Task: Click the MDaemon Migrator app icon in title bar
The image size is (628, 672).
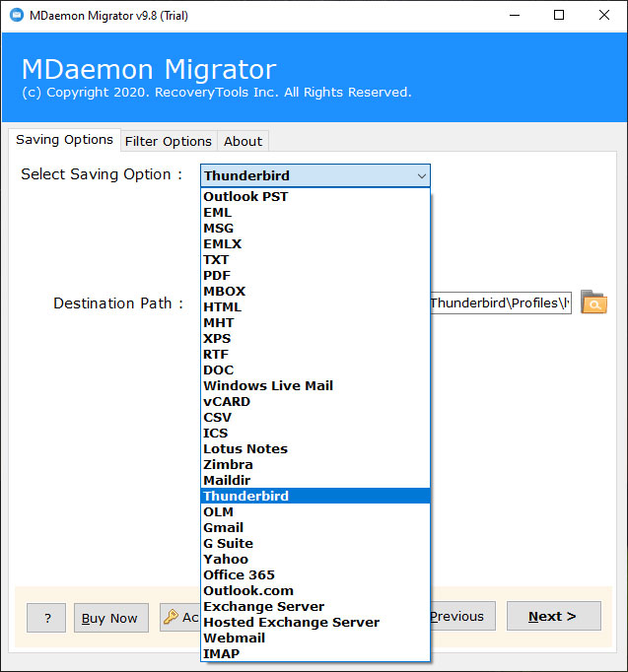Action: pyautogui.click(x=17, y=16)
